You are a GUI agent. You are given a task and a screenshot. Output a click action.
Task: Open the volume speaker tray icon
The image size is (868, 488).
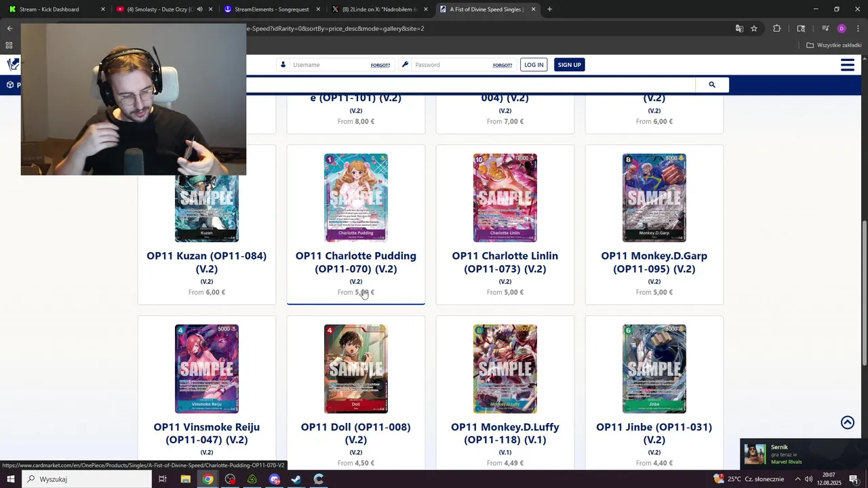click(x=808, y=479)
